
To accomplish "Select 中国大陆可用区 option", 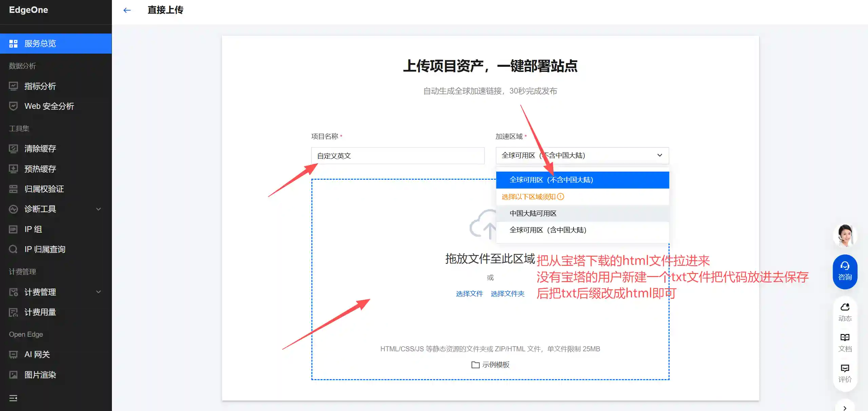I will [582, 213].
